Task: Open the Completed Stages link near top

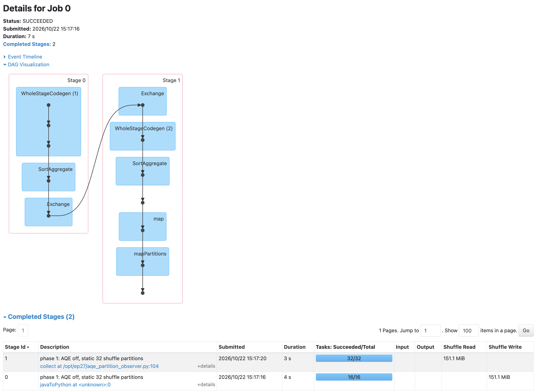Action: (x=27, y=44)
